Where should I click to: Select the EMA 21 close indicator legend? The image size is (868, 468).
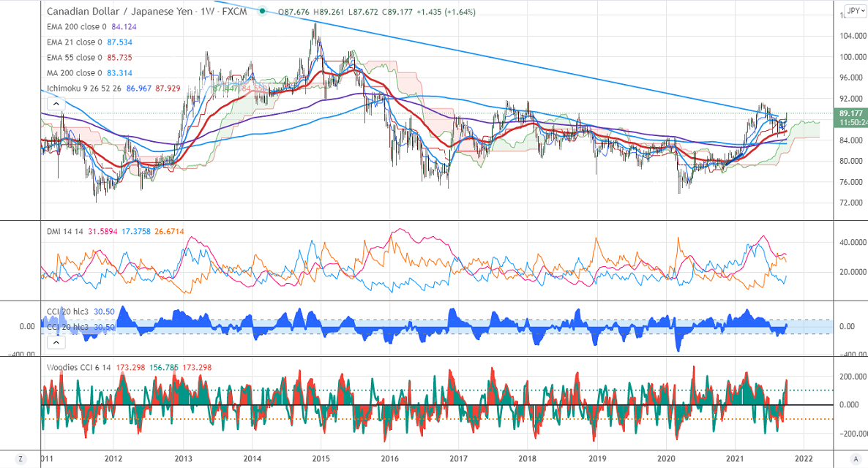(x=74, y=42)
